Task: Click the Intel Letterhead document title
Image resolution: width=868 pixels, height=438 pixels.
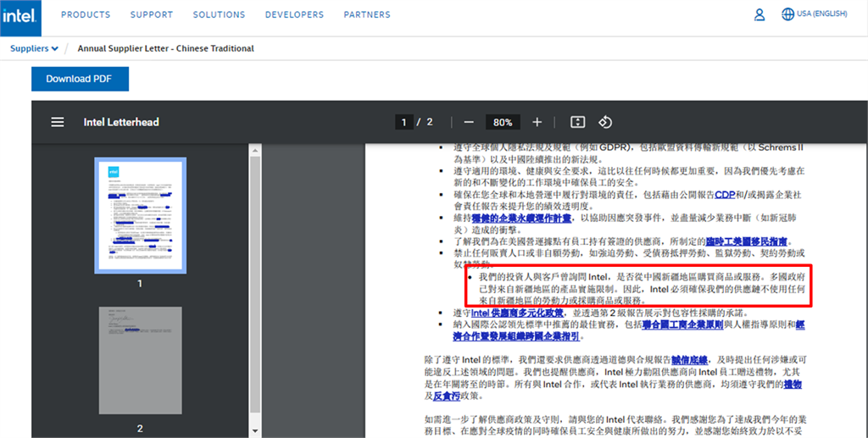Action: (x=121, y=122)
